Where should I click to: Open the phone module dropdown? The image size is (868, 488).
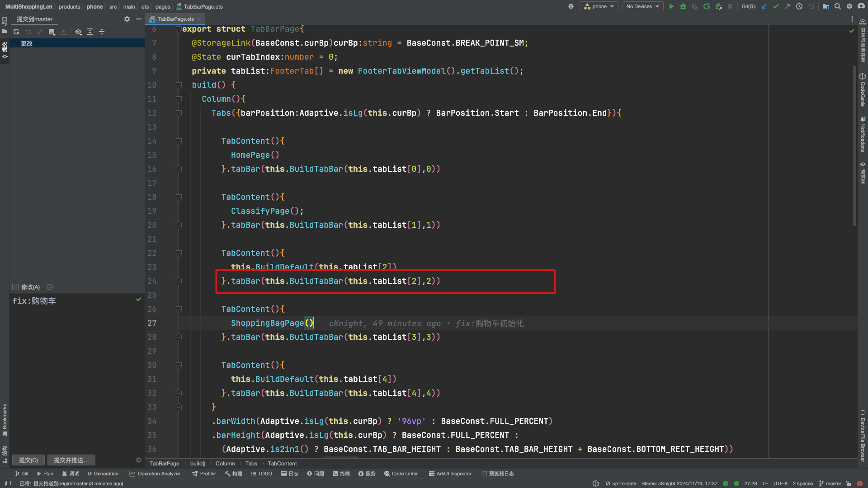click(x=599, y=6)
